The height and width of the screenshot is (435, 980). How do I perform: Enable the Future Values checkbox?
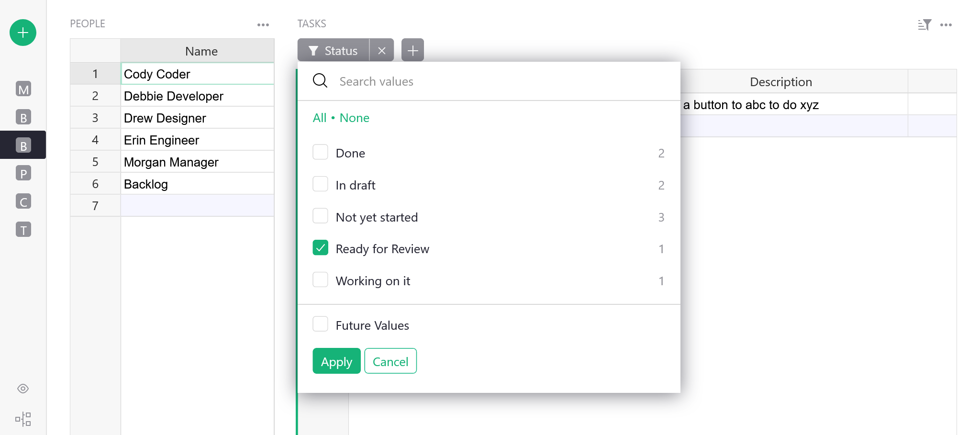[320, 324]
